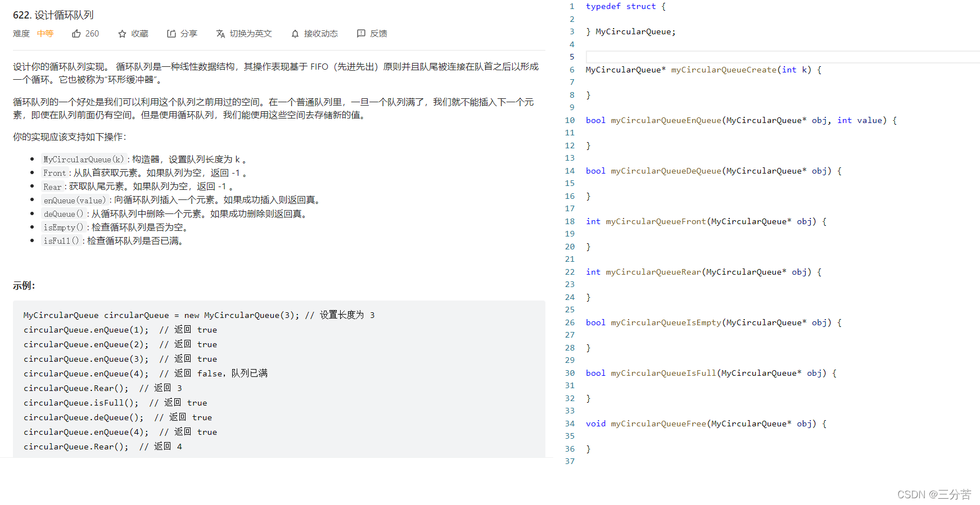
Task: Click myCircularQueueIsEmpty in the editor
Action: tap(666, 322)
